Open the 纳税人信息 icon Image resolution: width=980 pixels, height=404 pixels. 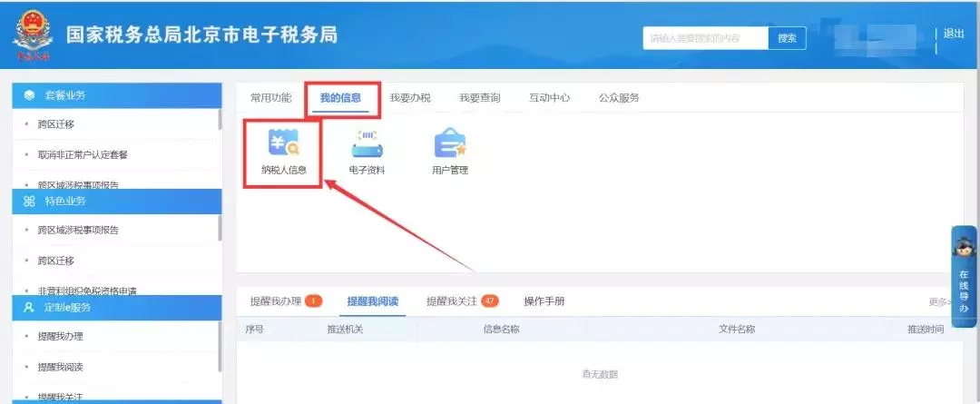(284, 151)
